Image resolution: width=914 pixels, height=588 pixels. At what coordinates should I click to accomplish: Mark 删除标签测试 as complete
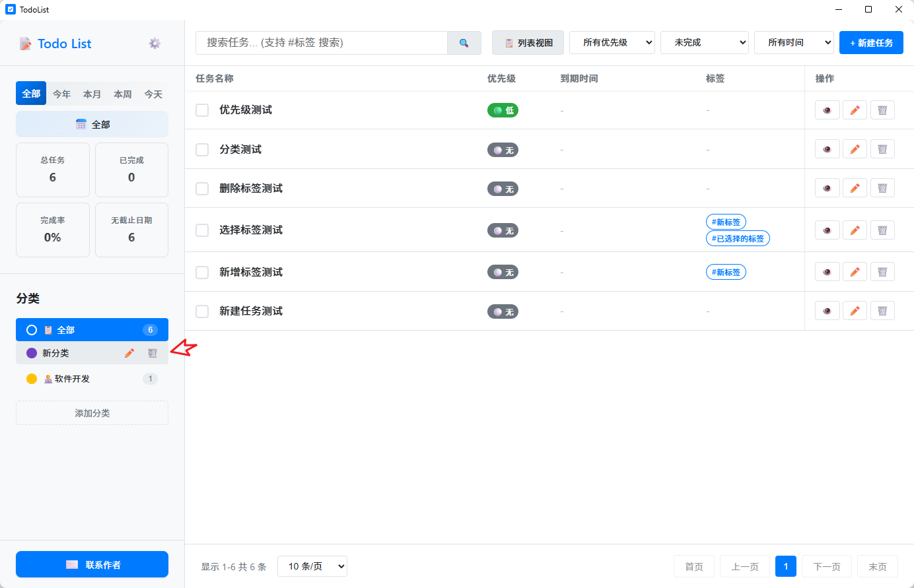pos(202,189)
